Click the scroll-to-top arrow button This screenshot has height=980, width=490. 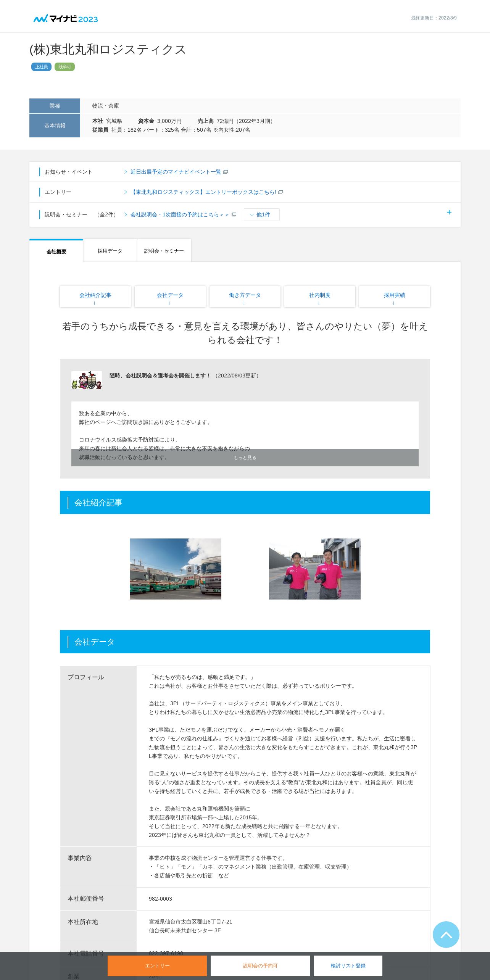[x=446, y=934]
